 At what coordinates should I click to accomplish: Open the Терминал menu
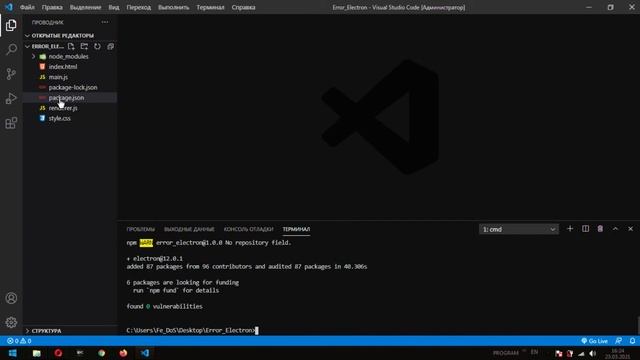(210, 7)
